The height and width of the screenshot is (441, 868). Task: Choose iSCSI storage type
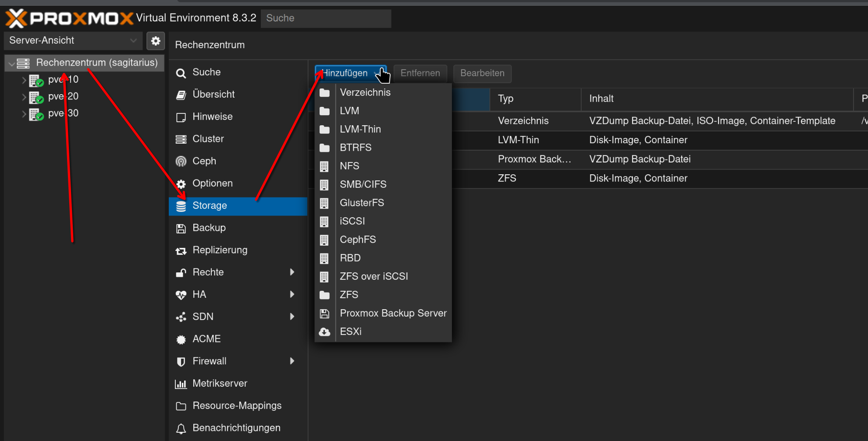(x=383, y=221)
